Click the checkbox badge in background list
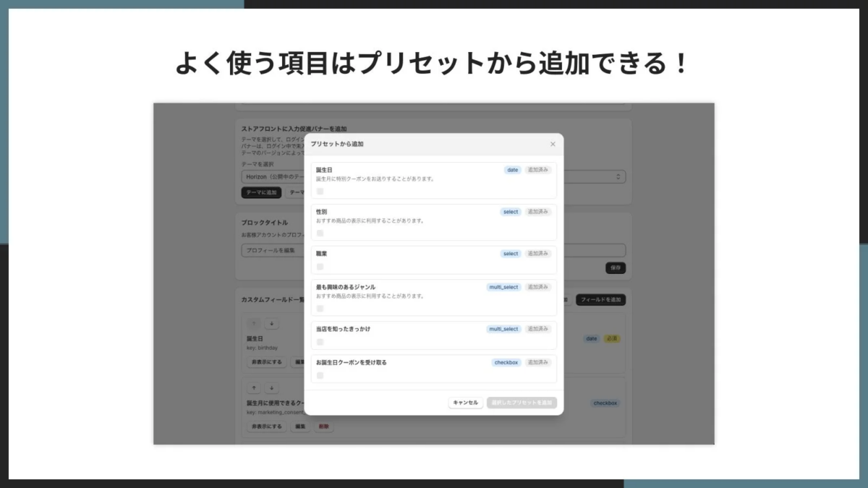This screenshot has width=868, height=488. pos(605,403)
